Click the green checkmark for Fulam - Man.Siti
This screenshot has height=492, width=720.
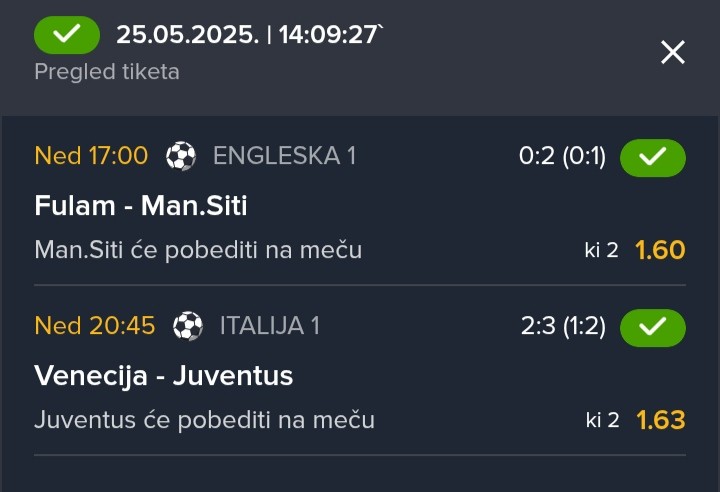pyautogui.click(x=652, y=158)
